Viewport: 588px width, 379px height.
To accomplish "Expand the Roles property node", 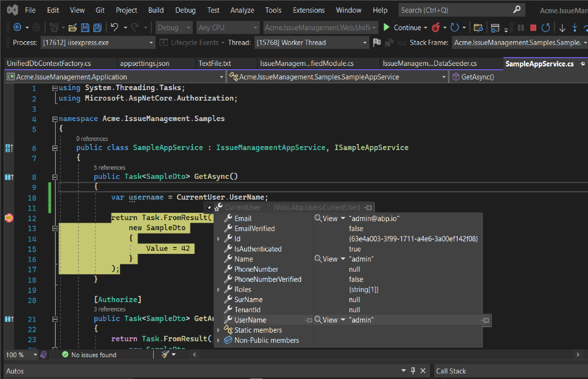I will [x=218, y=290].
